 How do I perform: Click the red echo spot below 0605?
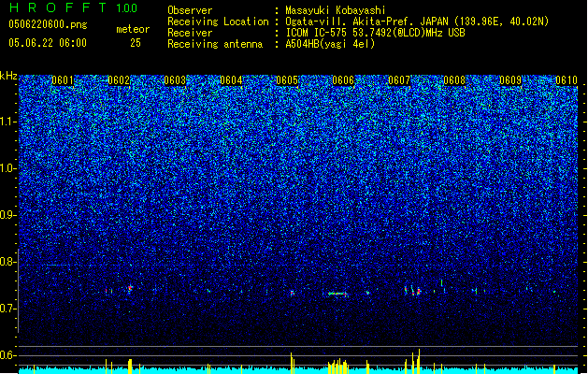click(x=292, y=293)
